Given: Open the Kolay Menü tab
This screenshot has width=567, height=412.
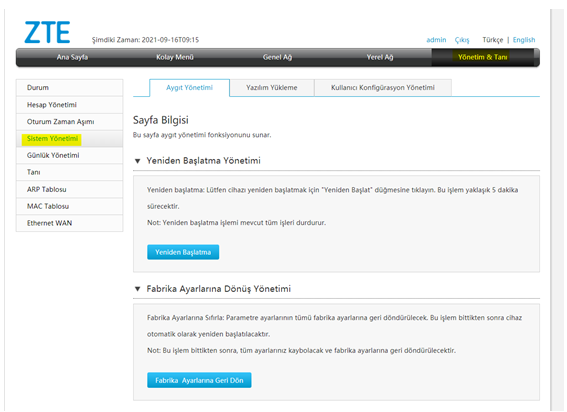Looking at the screenshot, I should pos(175,57).
